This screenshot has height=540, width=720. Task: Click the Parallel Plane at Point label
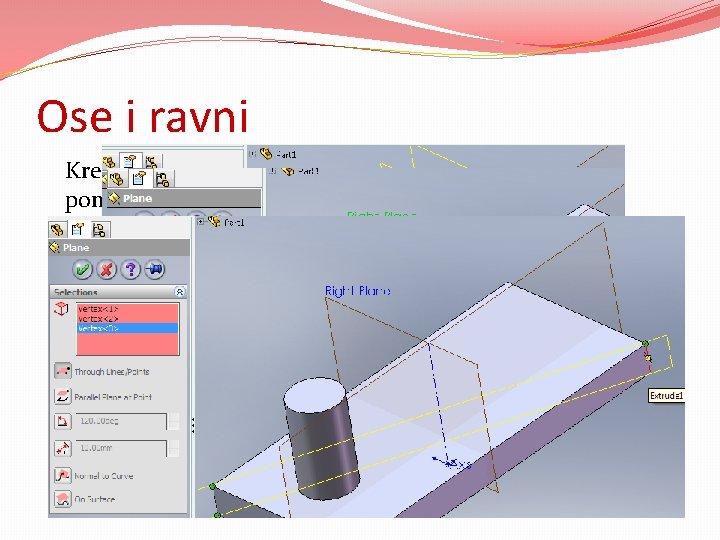pos(113,397)
